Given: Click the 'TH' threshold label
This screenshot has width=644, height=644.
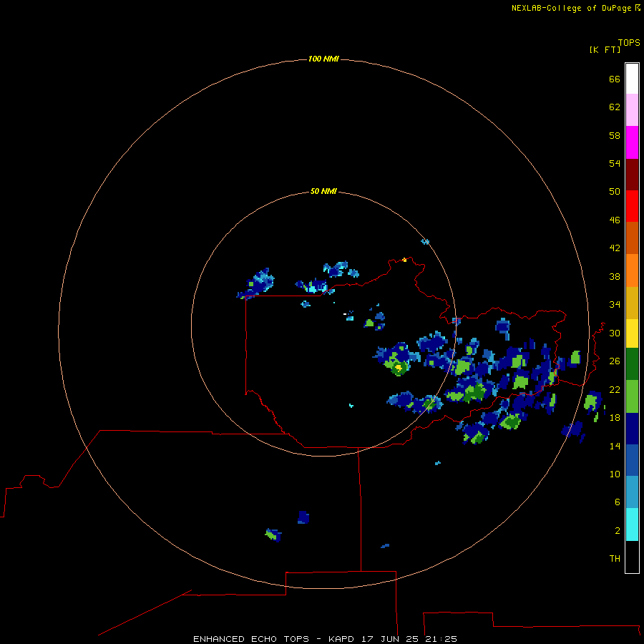Looking at the screenshot, I should point(615,559).
